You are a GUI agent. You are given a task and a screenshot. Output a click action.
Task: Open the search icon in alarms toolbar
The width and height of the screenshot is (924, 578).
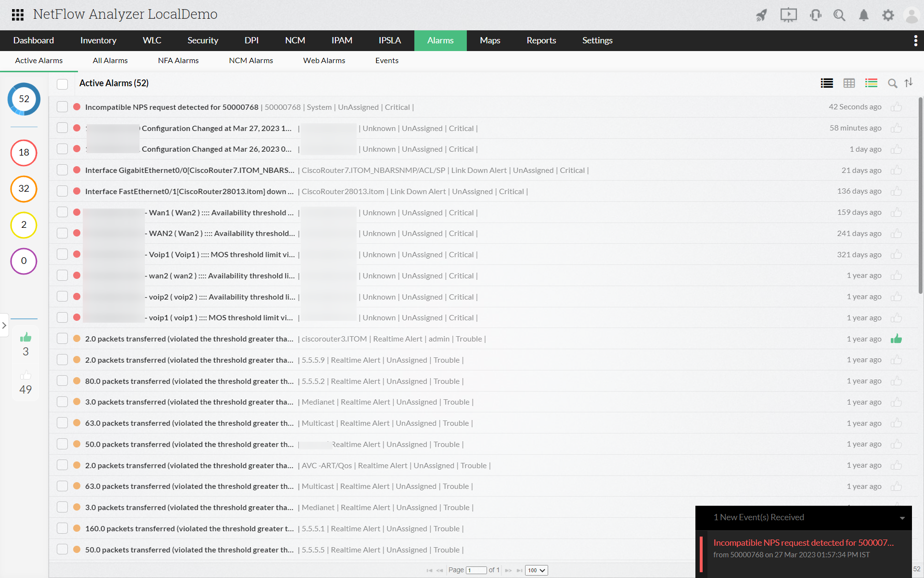(x=892, y=83)
